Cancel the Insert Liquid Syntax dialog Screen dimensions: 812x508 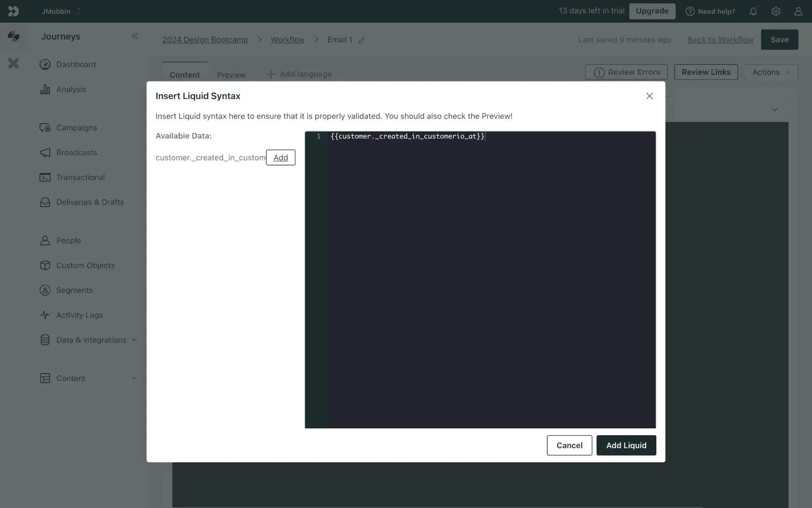pyautogui.click(x=569, y=445)
